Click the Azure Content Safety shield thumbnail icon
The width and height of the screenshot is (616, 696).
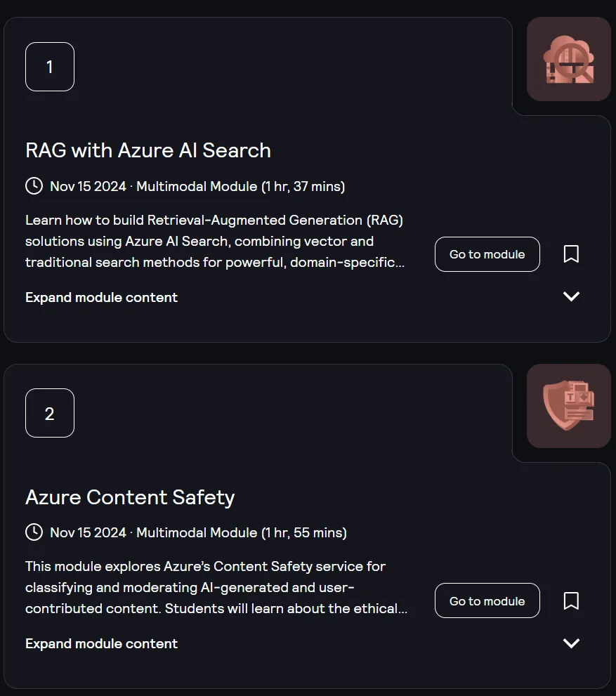tap(568, 406)
